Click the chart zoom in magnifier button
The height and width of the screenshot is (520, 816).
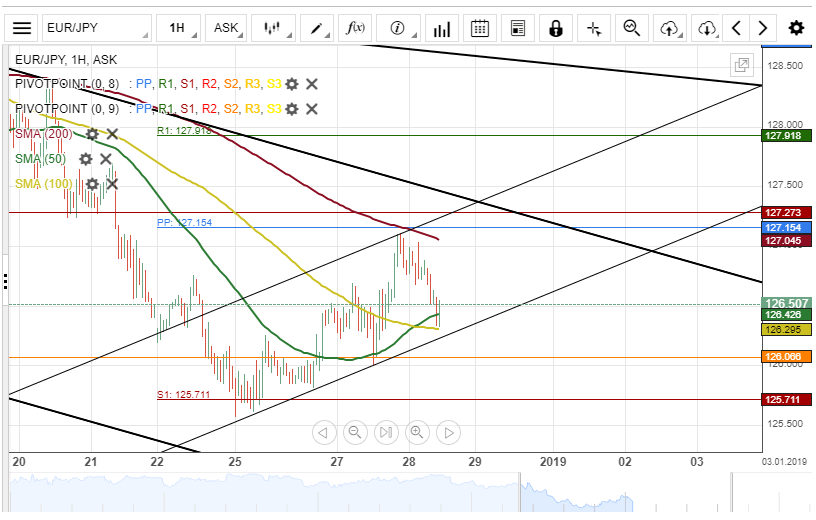417,433
